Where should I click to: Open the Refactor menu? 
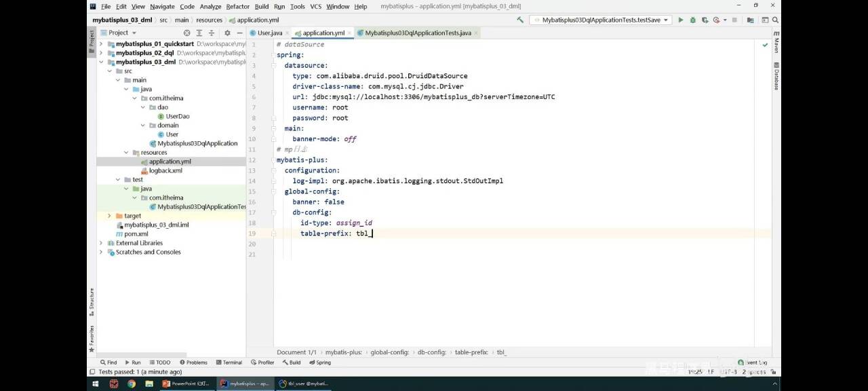click(x=238, y=6)
